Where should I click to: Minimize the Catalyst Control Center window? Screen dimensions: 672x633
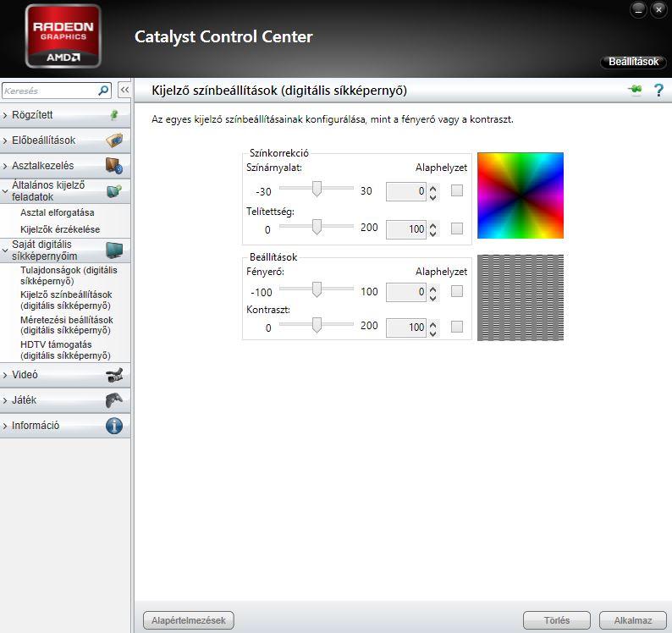click(638, 10)
